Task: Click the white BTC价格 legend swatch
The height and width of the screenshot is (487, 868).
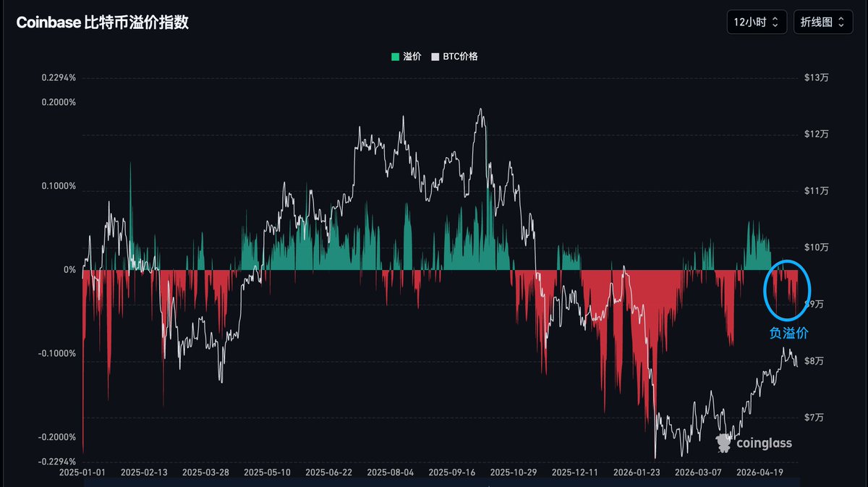Action: click(435, 56)
